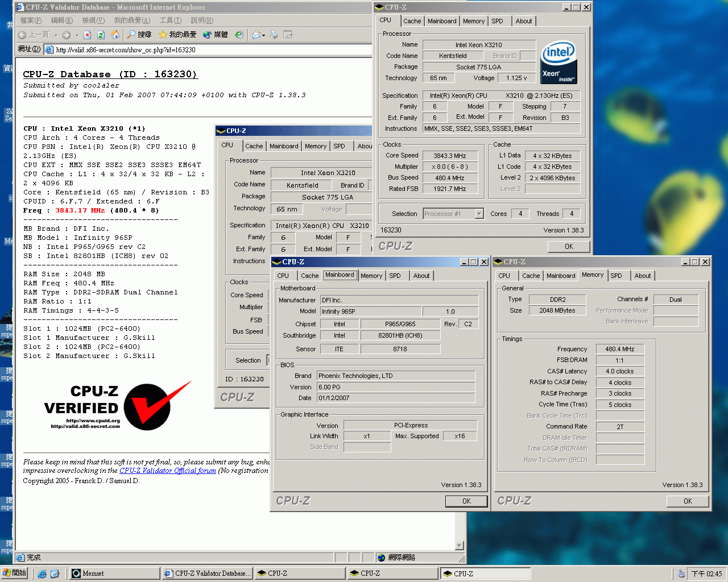Click OK in the Mainboard CPU-Z window

coord(466,501)
